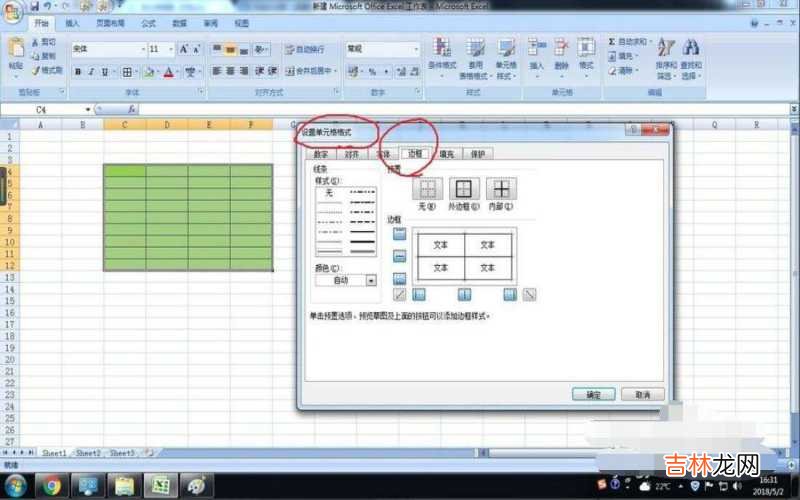Image resolution: width=800 pixels, height=500 pixels.
Task: Open Conditional Formatting (条件格式) in ribbon
Action: [442, 52]
